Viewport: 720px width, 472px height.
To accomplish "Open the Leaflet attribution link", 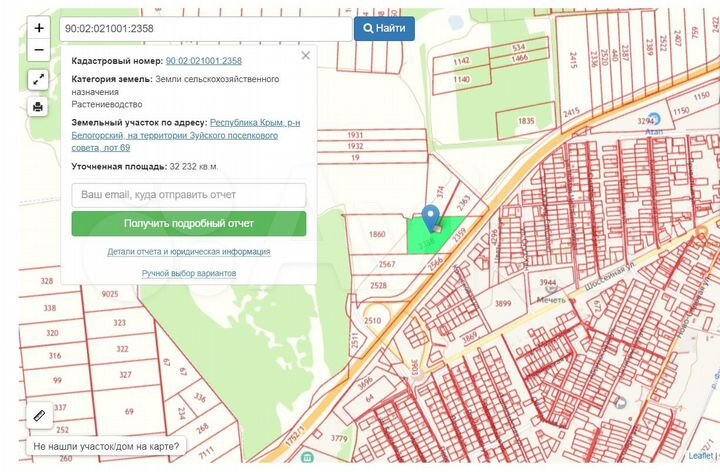I will pyautogui.click(x=701, y=455).
